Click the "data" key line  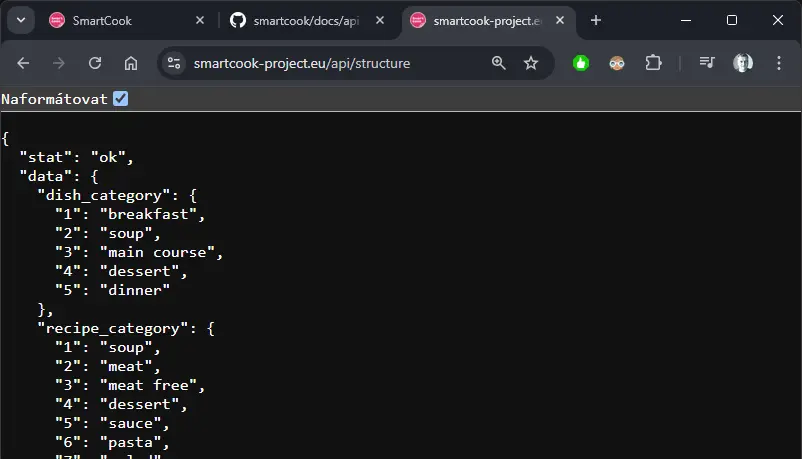[x=59, y=176]
